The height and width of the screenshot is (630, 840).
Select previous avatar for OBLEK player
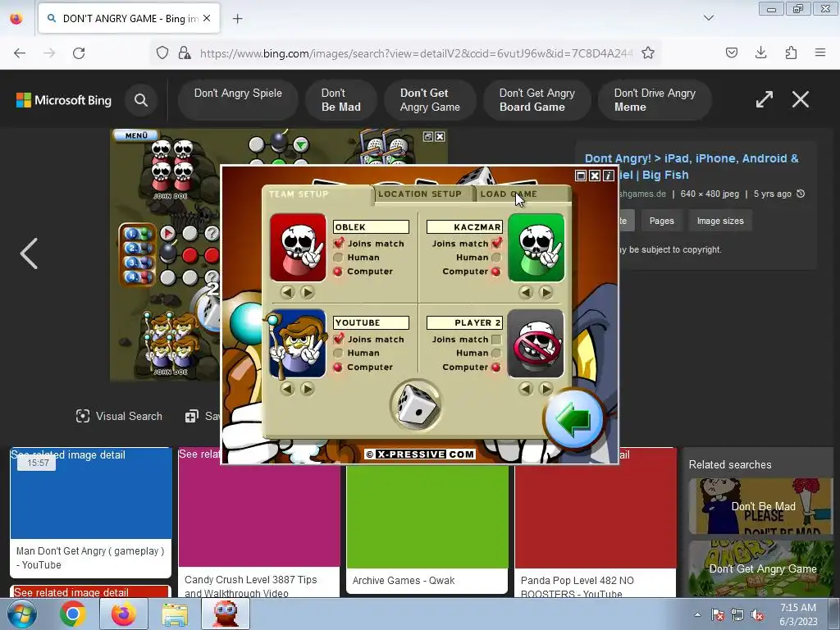(287, 293)
